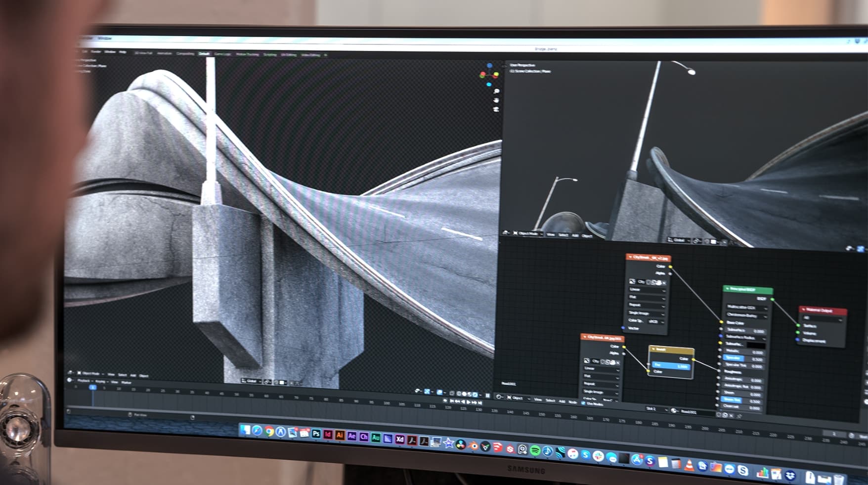The width and height of the screenshot is (868, 485).
Task: Open the Window menu in top bar
Action: [110, 51]
